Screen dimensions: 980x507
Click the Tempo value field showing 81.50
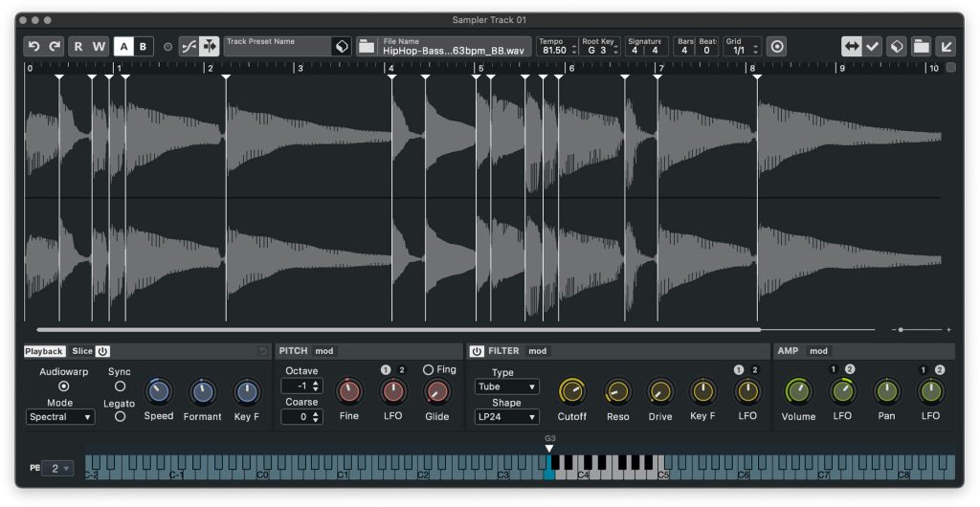point(554,51)
